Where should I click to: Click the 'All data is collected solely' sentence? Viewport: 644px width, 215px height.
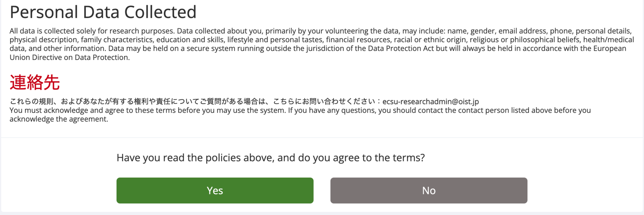click(92, 31)
